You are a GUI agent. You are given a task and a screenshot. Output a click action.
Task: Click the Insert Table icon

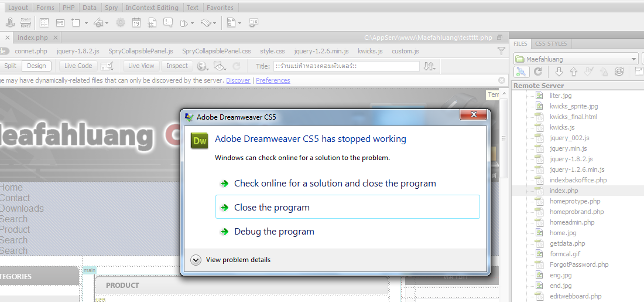(x=44, y=23)
